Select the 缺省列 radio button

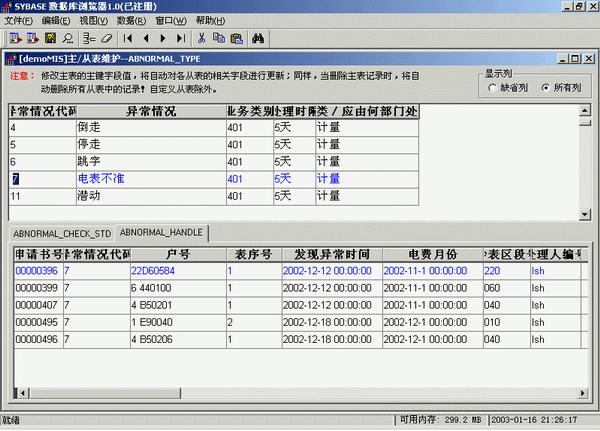pos(491,88)
